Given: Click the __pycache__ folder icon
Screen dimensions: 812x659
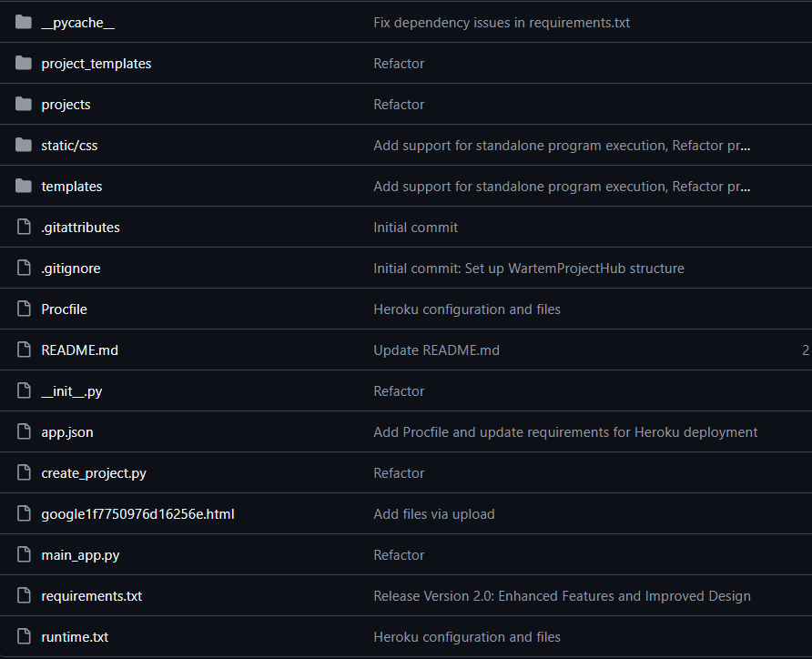Looking at the screenshot, I should [24, 22].
